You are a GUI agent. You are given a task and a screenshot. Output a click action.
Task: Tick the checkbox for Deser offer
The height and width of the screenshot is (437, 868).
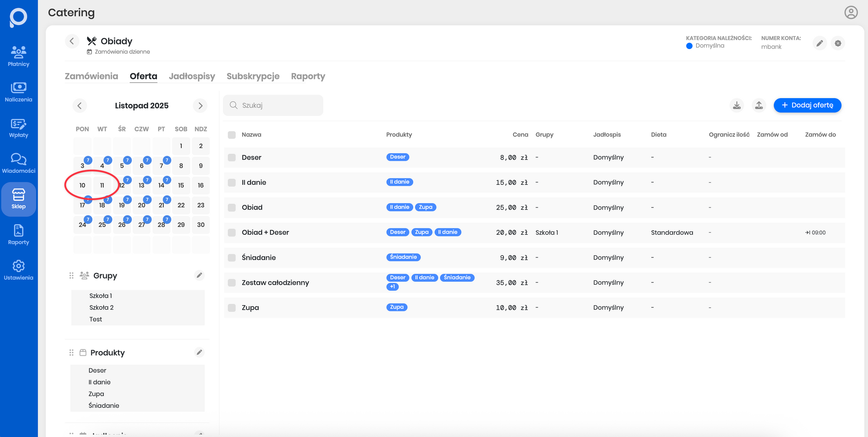pyautogui.click(x=232, y=158)
